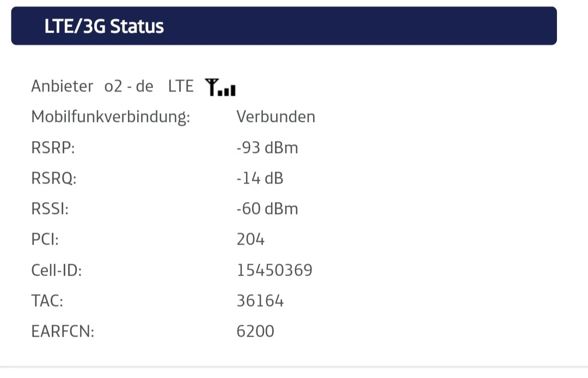Click the RSRP label
The image size is (588, 378).
[x=53, y=148]
